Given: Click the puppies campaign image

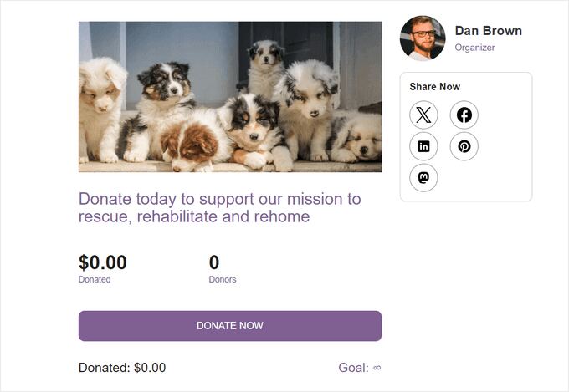Looking at the screenshot, I should 230,97.
